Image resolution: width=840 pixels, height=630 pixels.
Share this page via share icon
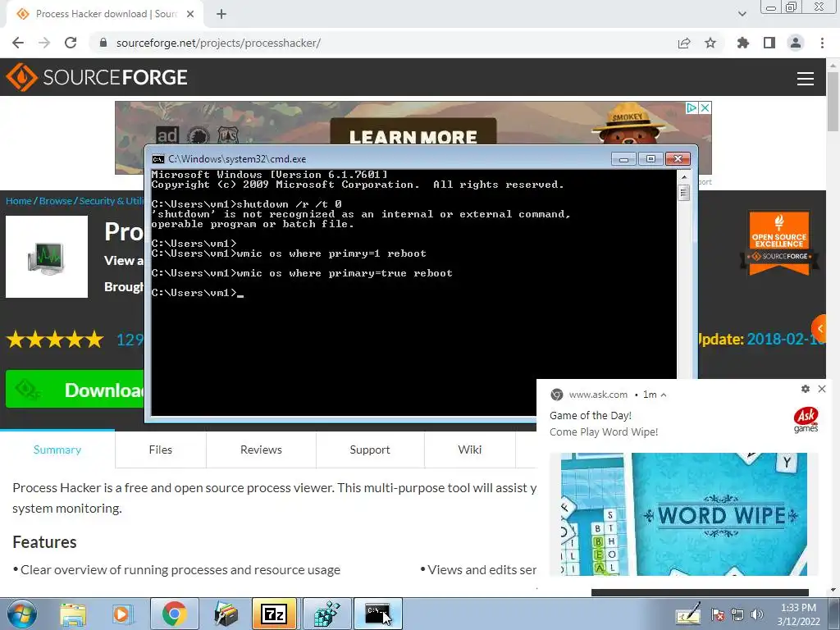pos(684,43)
